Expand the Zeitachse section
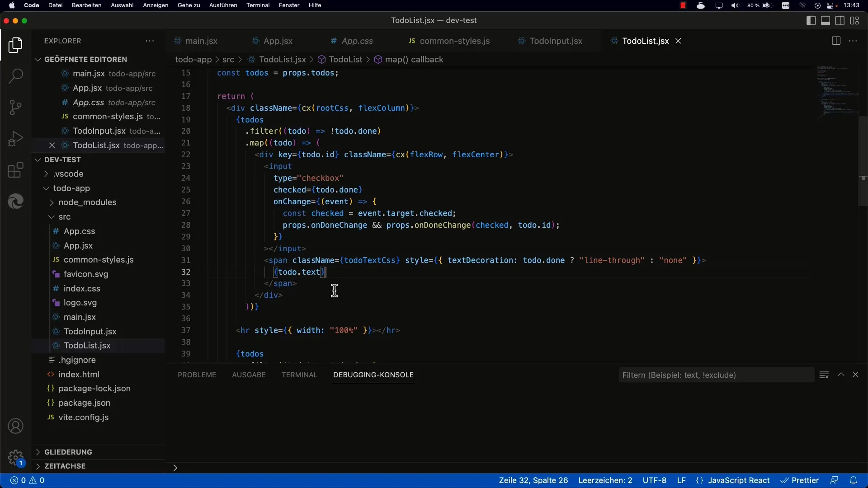Viewport: 868px width, 488px height. pyautogui.click(x=65, y=466)
